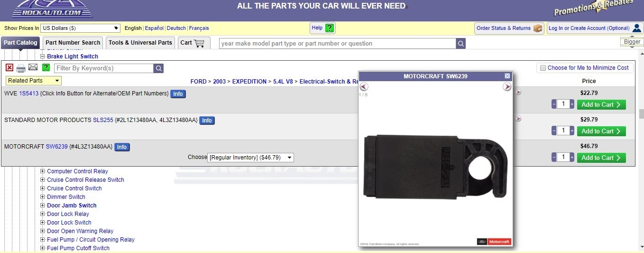The height and width of the screenshot is (253, 644).
Task: Expand the Door Jamb Switch node
Action: (x=42, y=206)
